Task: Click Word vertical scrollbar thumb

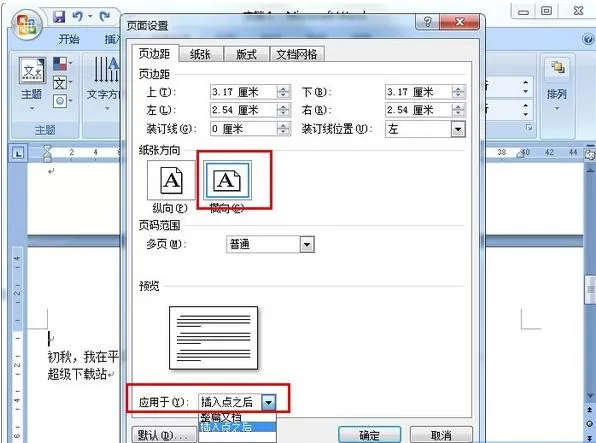Action: pos(590,290)
